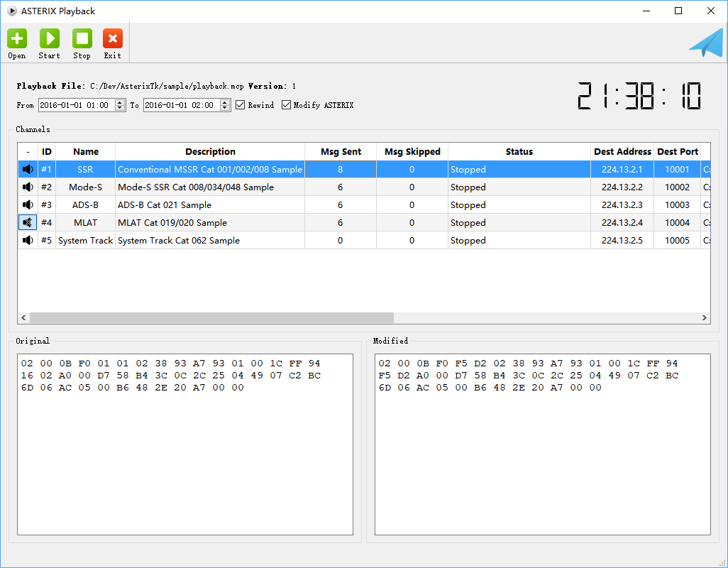Increase the To date-time with up arrow
Screen dimensions: 728x568
[225, 102]
